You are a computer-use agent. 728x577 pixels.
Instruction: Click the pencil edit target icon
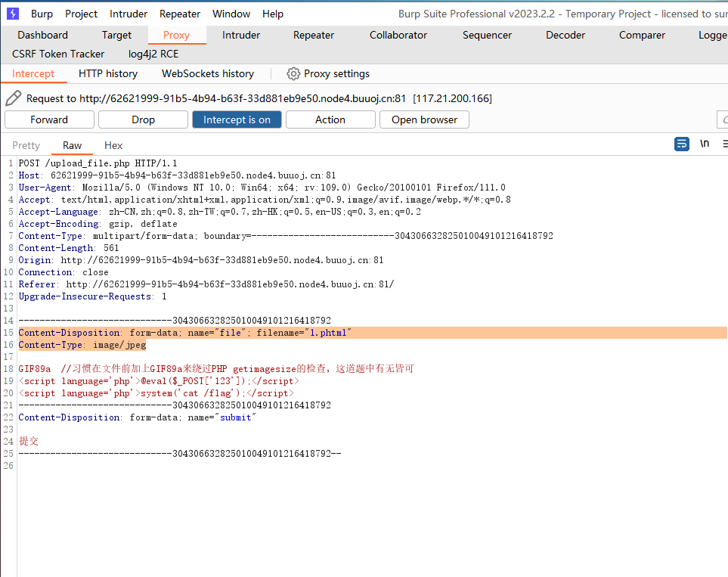click(x=14, y=98)
